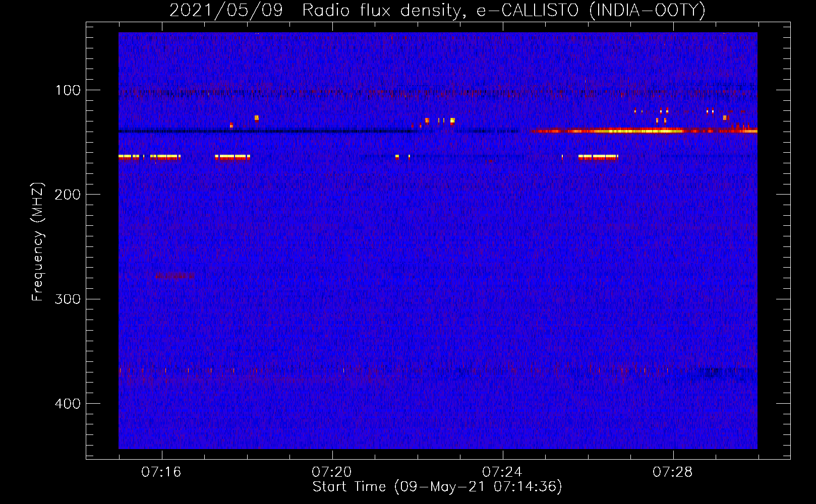The width and height of the screenshot is (816, 504).
Task: Click the 07:16 time tick label
Action: pos(161,472)
